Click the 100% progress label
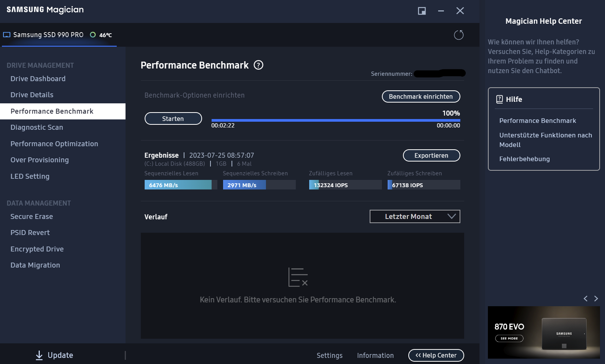Viewport: 605px width, 364px height. tap(451, 113)
